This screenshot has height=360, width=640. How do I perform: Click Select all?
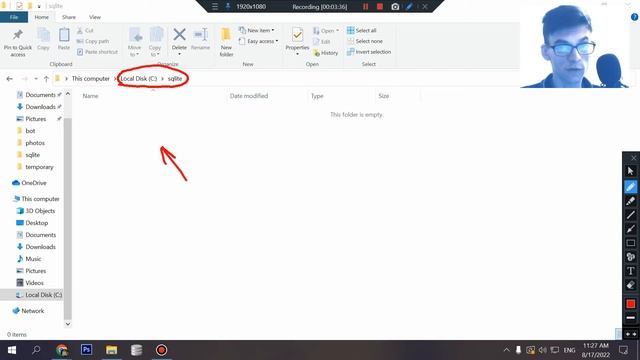coord(362,31)
